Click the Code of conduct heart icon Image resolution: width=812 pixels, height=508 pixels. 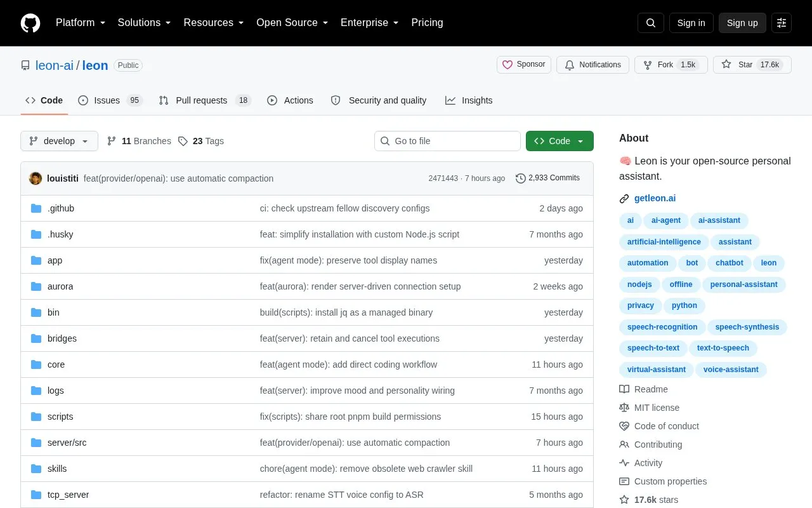(624, 426)
